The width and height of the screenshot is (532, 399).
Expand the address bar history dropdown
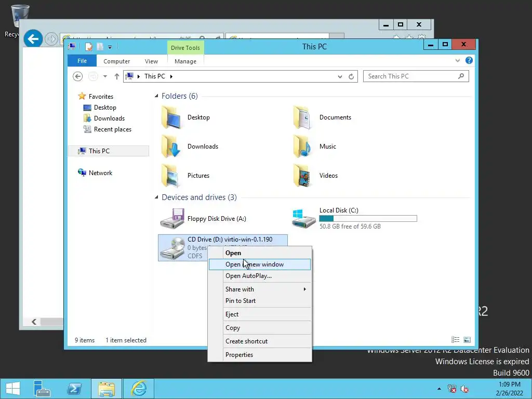340,77
